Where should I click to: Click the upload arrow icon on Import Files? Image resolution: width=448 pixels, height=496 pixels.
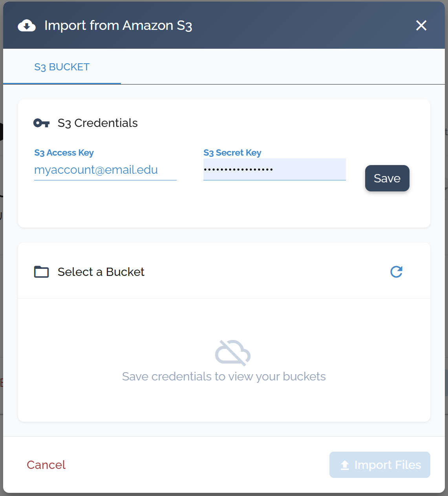click(345, 465)
